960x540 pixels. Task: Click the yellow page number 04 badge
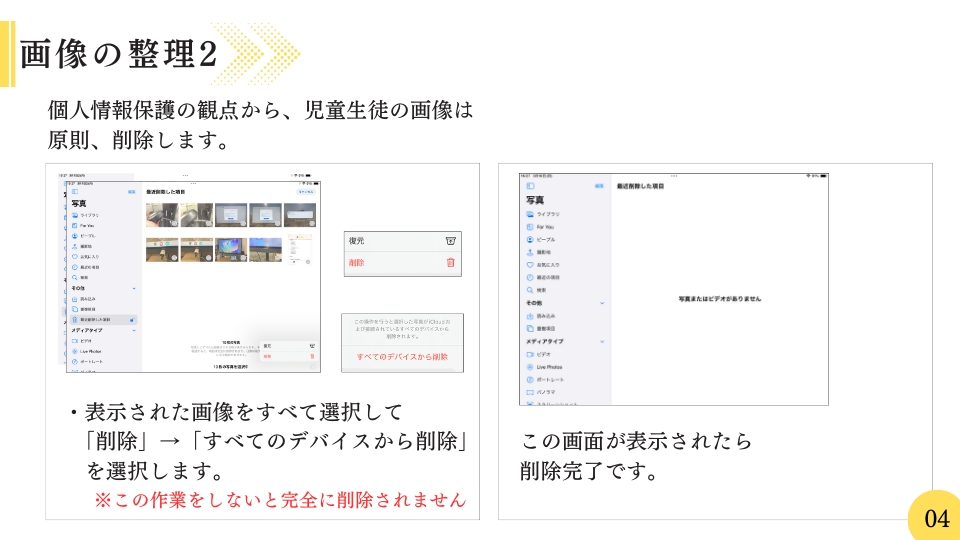pyautogui.click(x=936, y=518)
